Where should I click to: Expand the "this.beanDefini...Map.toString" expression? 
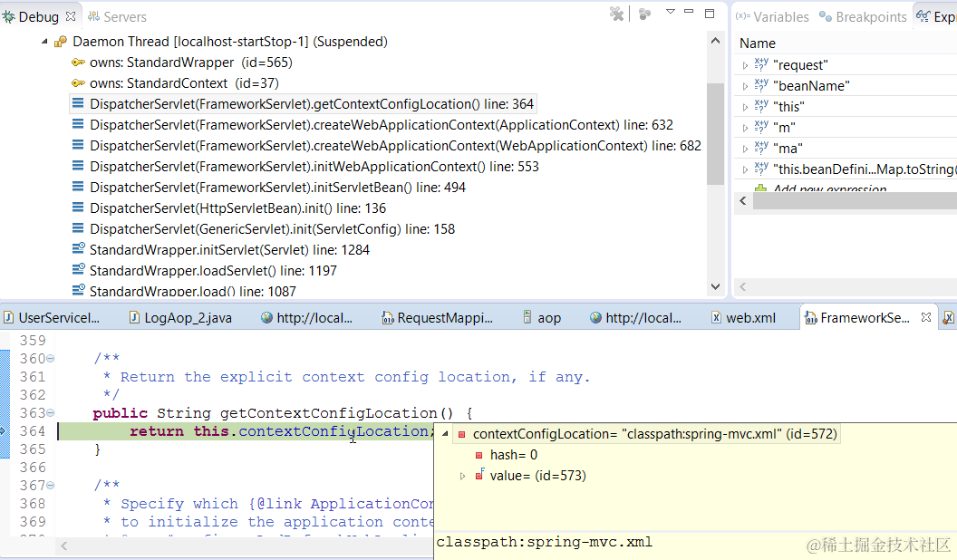(x=745, y=169)
